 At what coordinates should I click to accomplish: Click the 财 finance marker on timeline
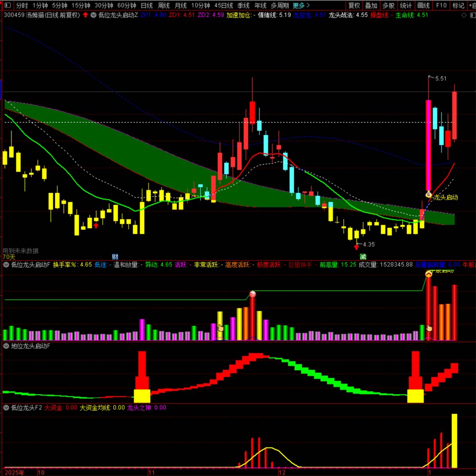coord(115,257)
